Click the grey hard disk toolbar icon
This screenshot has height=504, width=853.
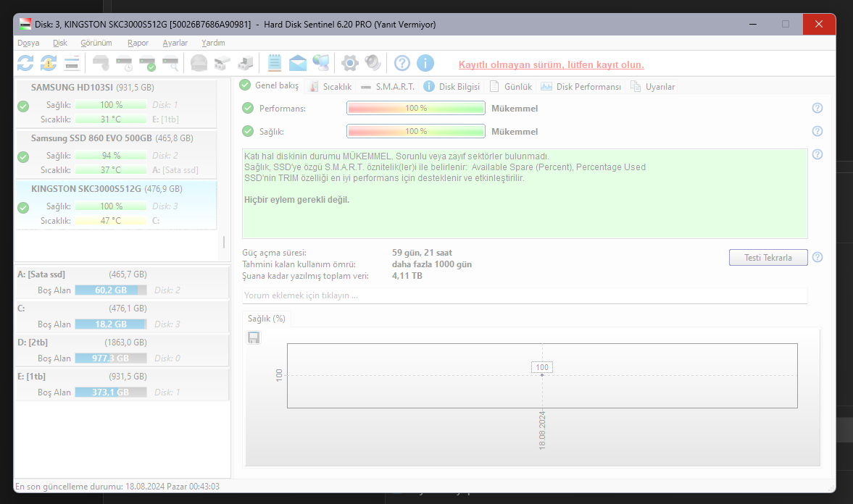101,64
